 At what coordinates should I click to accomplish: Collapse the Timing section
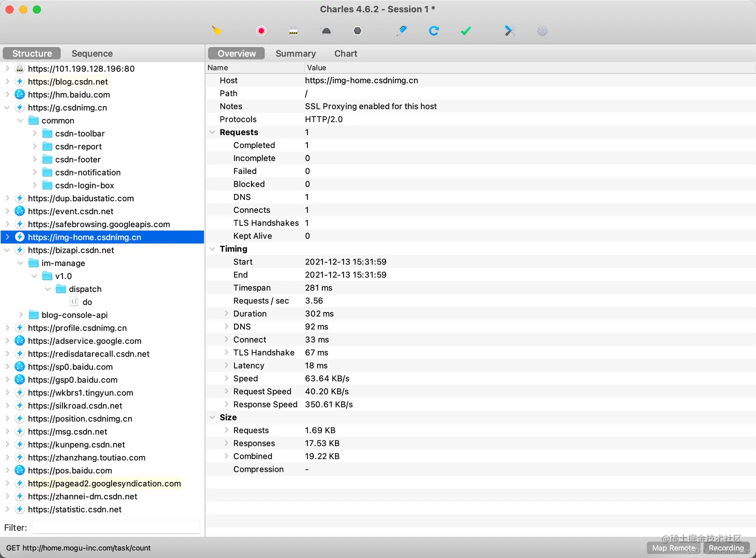pos(212,248)
